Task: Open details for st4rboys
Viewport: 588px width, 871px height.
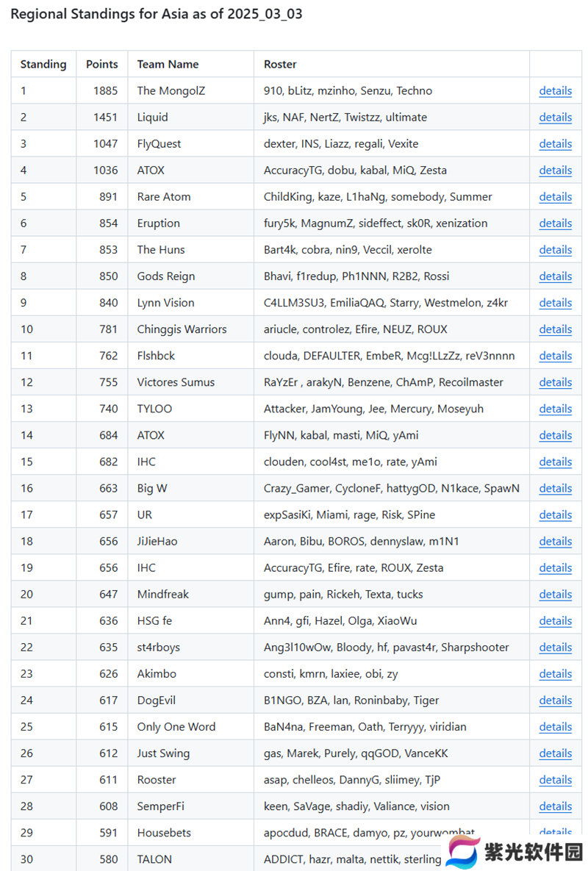Action: [555, 647]
